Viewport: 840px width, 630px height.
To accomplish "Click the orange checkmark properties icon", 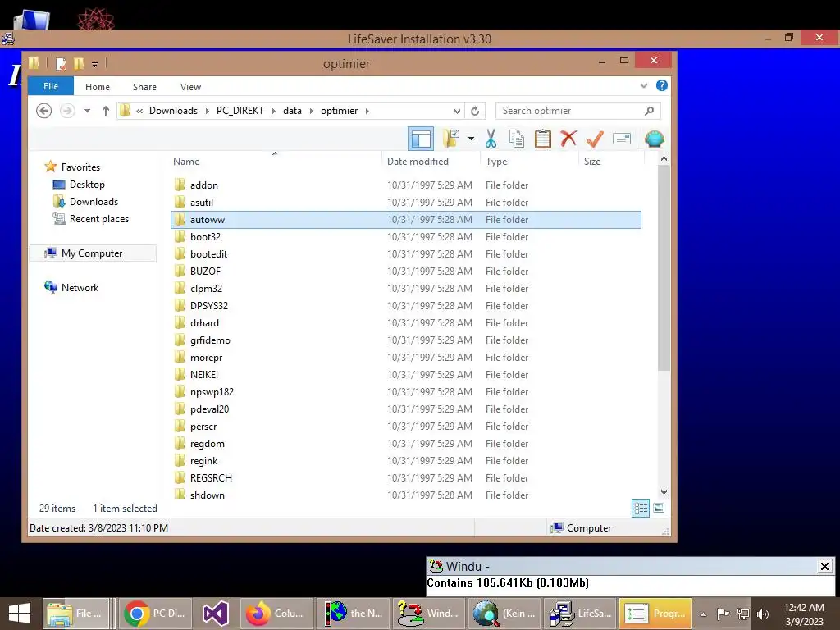I will (x=595, y=139).
